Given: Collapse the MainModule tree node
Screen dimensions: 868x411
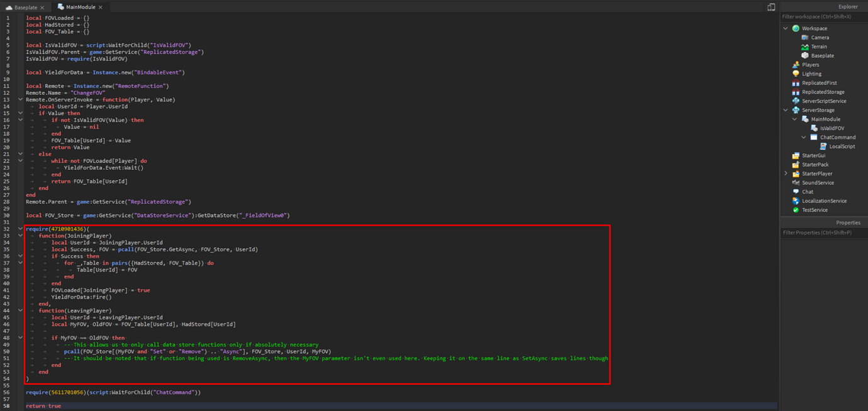Looking at the screenshot, I should [x=794, y=119].
